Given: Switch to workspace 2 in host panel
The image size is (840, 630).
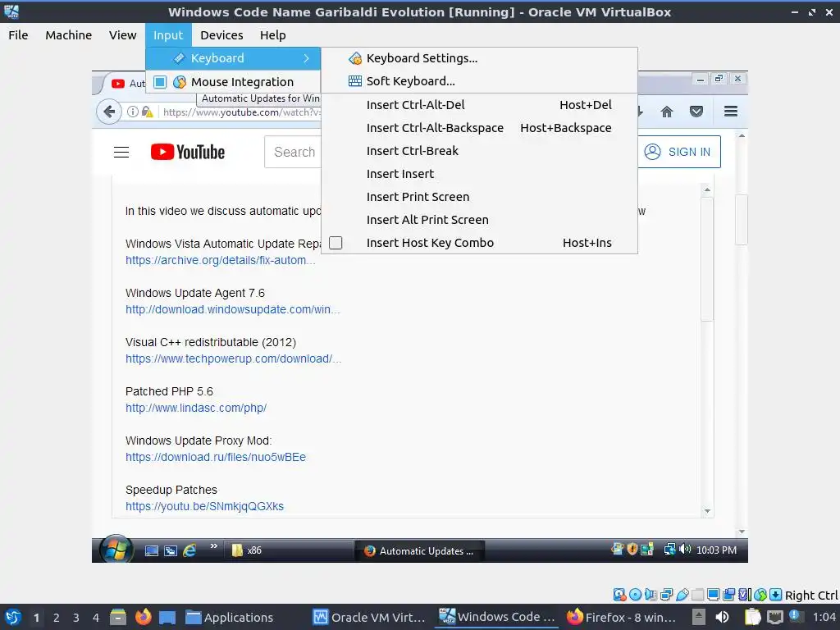Looking at the screenshot, I should pyautogui.click(x=57, y=618).
